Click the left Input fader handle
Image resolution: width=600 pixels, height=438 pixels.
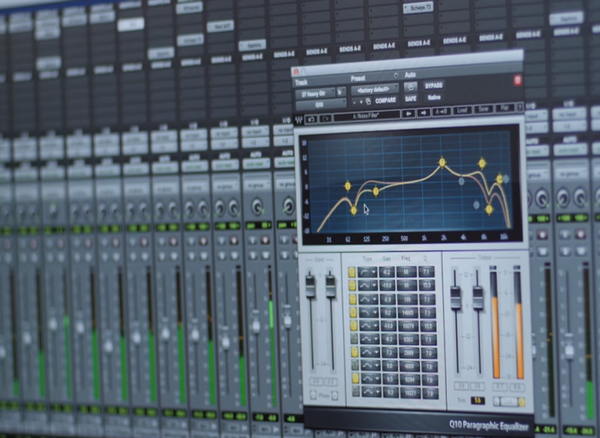(310, 286)
